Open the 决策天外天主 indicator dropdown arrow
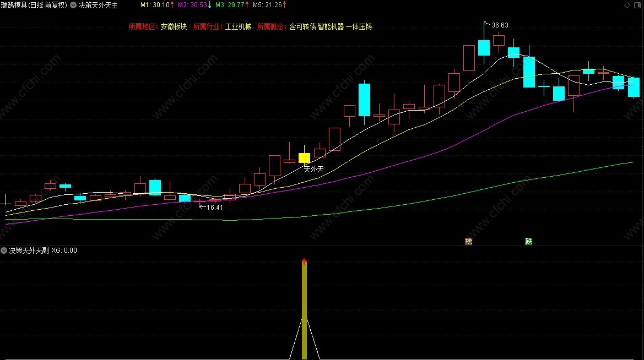The width and height of the screenshot is (644, 360). [73, 5]
